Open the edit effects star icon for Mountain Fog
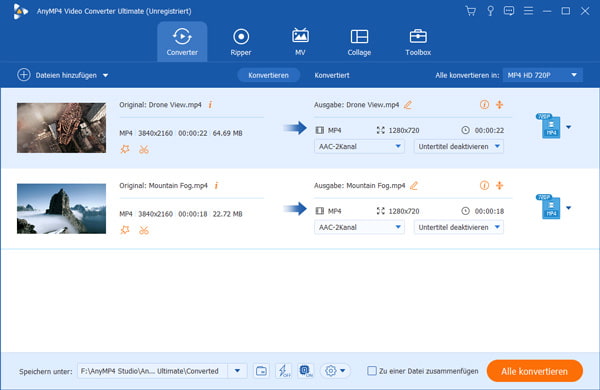The image size is (600, 390). (125, 230)
